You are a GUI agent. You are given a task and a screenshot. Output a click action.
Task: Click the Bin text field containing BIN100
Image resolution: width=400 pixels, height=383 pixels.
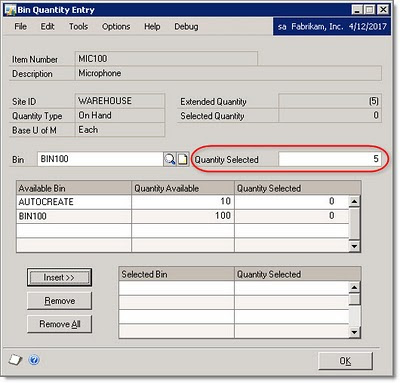click(x=100, y=159)
